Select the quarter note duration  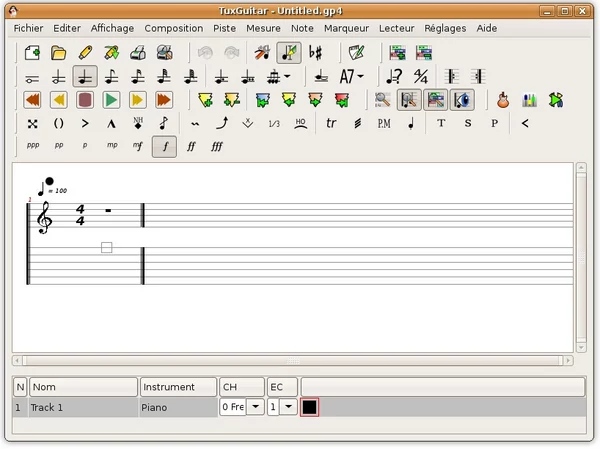[85, 77]
